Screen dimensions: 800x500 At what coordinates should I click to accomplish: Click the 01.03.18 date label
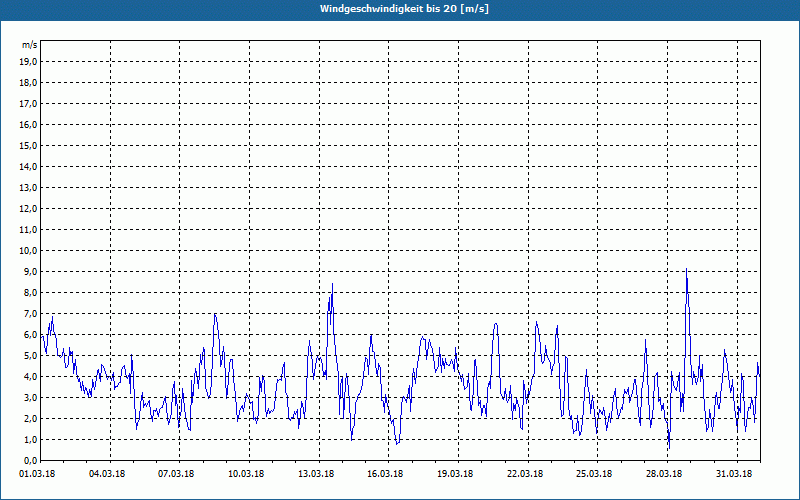click(37, 473)
